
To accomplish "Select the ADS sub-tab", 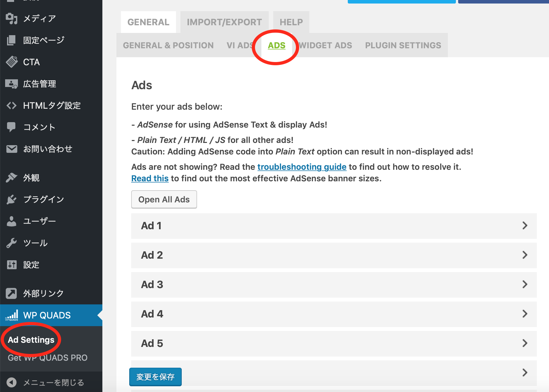I will (x=276, y=45).
